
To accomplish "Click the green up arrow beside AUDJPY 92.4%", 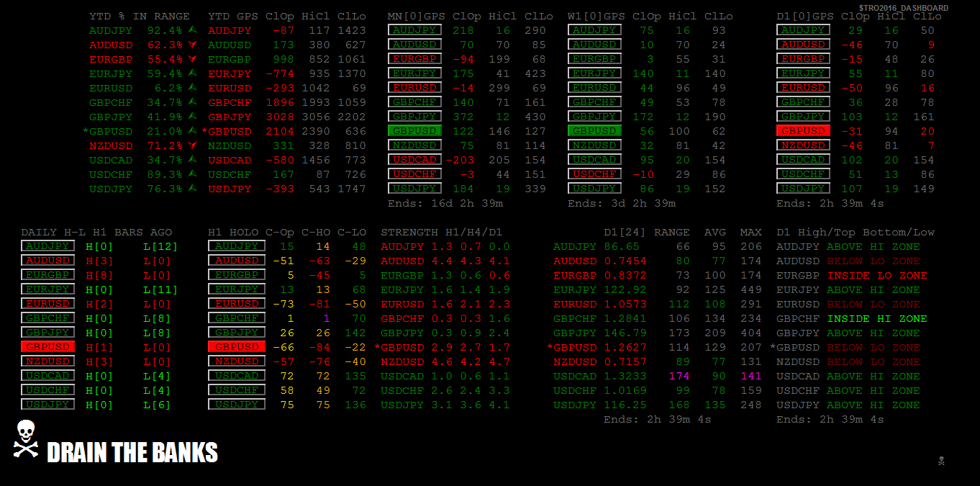I will [x=192, y=30].
